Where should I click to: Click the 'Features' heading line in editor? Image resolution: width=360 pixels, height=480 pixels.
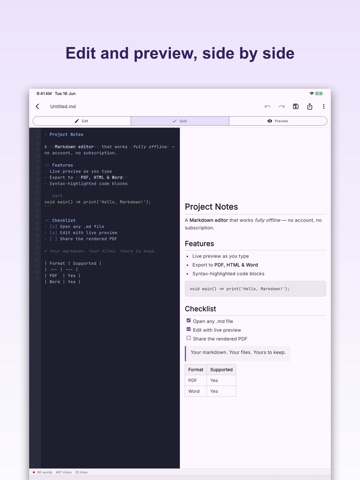tap(59, 165)
